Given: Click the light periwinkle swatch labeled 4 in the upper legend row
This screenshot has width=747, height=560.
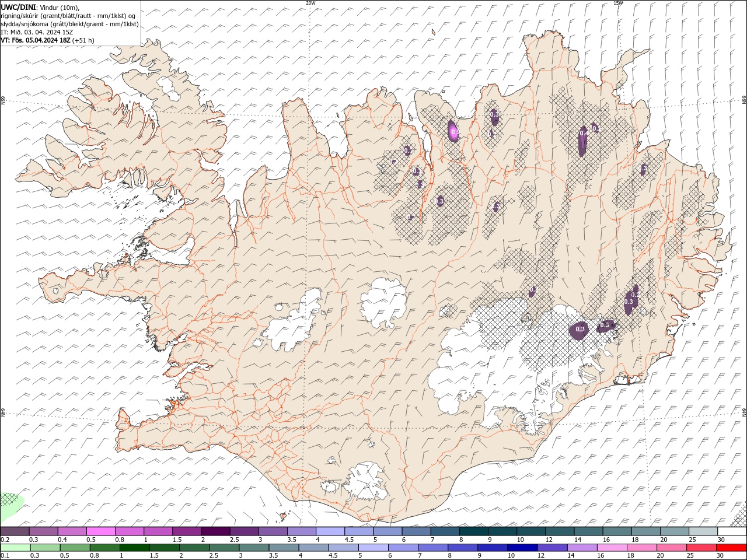Looking at the screenshot, I should [330, 531].
